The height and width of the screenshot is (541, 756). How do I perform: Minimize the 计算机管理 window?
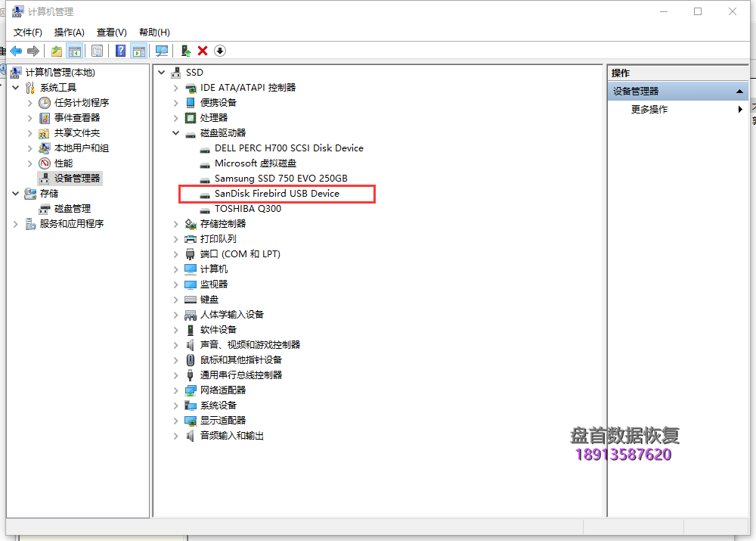point(664,11)
